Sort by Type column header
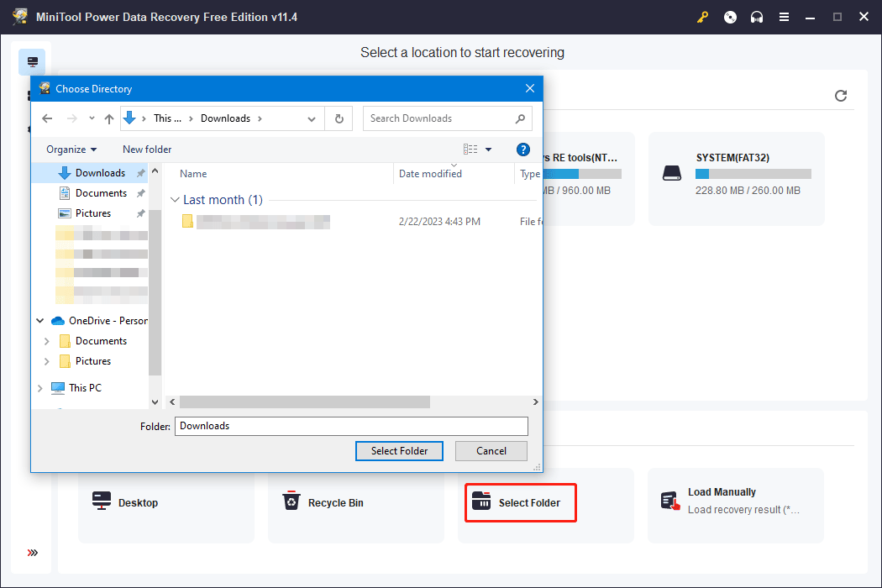882x588 pixels. pos(530,174)
